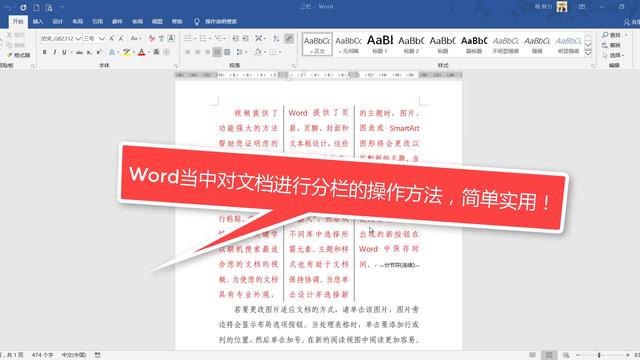Open the 引用 (References) tab
640x360 pixels.
click(97, 21)
